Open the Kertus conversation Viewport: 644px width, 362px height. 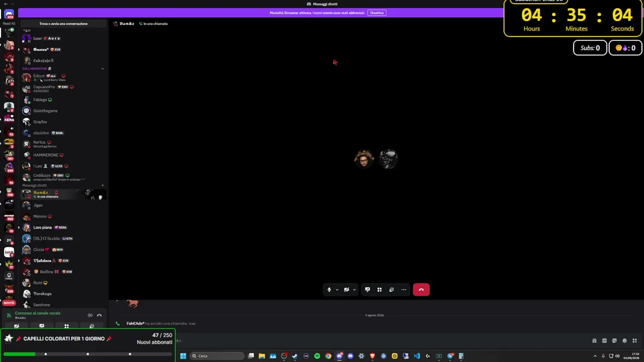click(x=62, y=144)
